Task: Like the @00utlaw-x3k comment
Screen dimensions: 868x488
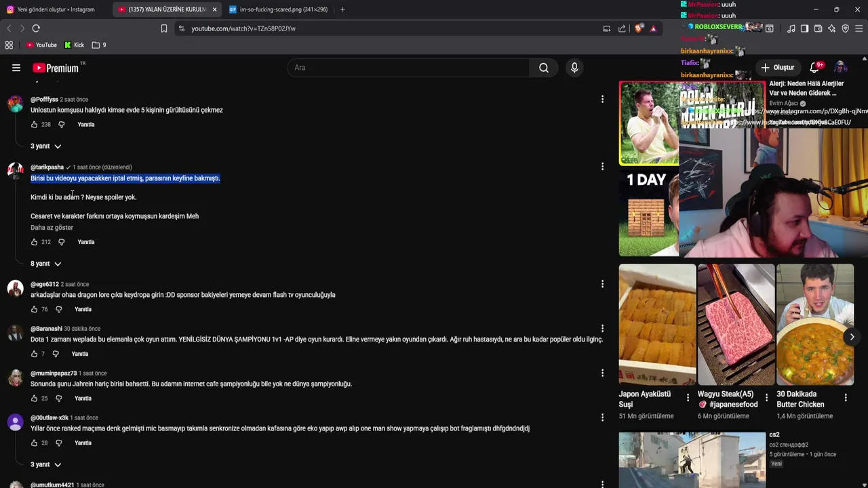Action: click(35, 443)
